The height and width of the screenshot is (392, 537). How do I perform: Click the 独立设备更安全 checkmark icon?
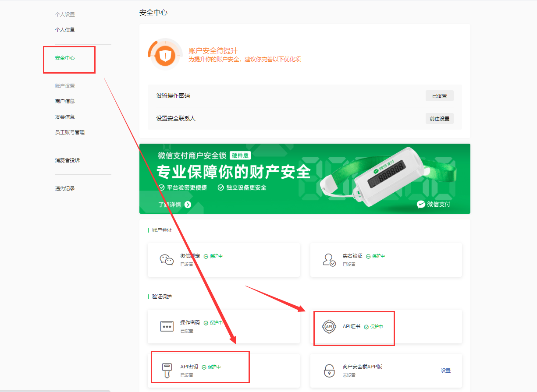(x=221, y=187)
